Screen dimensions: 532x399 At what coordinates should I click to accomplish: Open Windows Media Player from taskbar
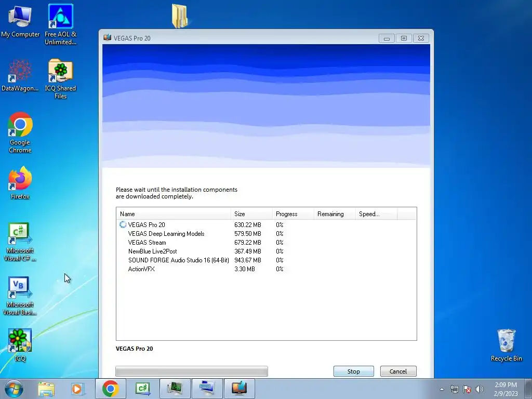77,389
